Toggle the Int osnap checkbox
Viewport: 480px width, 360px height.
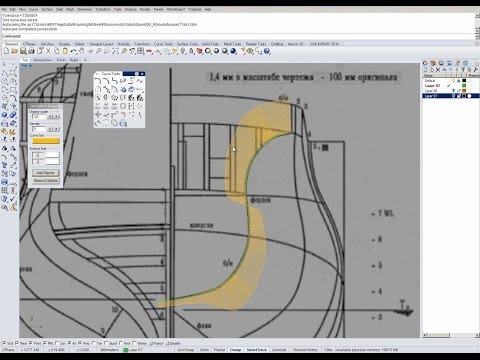pyautogui.click(x=69, y=343)
